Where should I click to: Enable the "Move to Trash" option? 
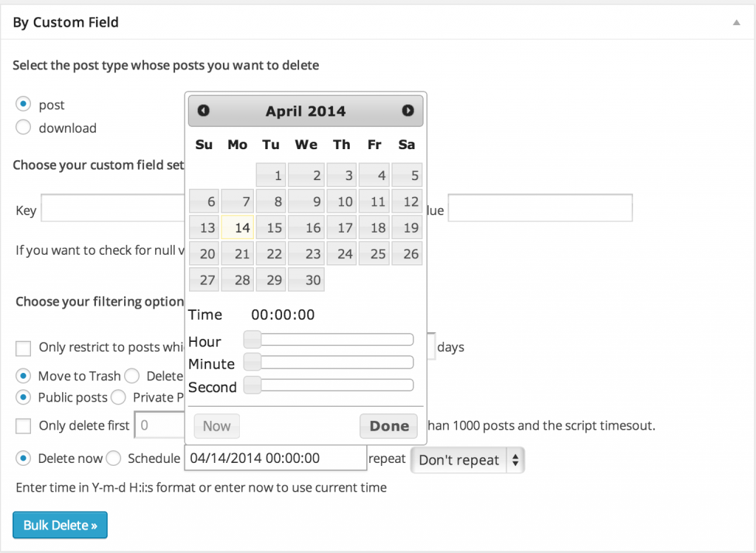(x=23, y=376)
